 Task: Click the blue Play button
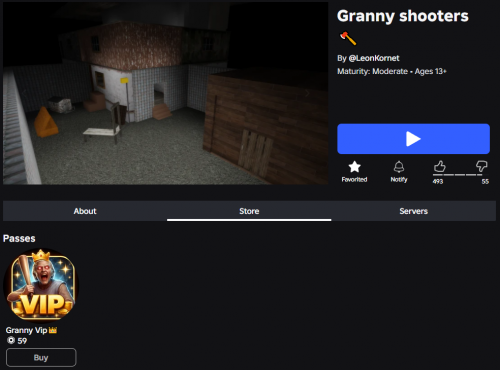(x=413, y=139)
